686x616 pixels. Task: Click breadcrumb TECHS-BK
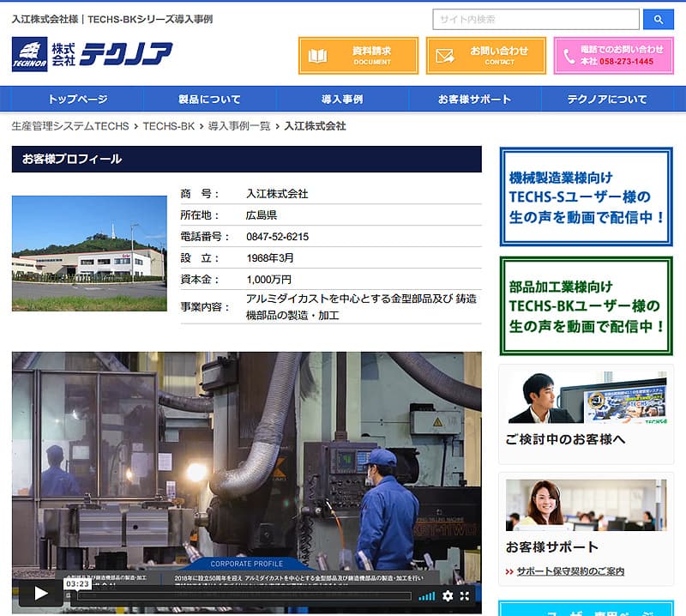[168, 126]
